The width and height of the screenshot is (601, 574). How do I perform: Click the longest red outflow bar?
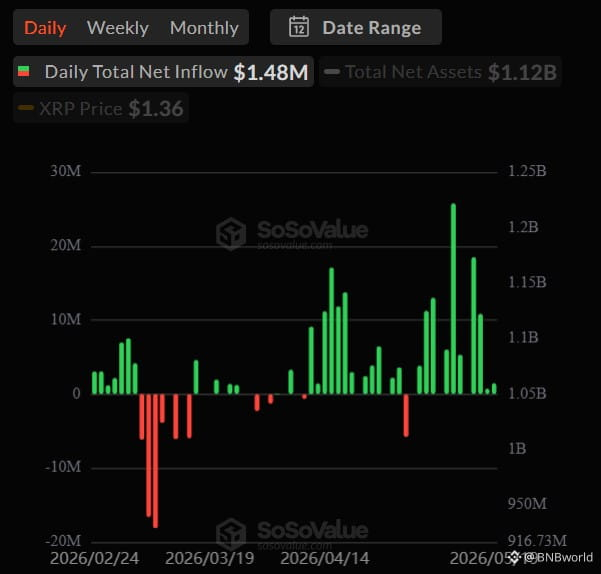point(155,461)
